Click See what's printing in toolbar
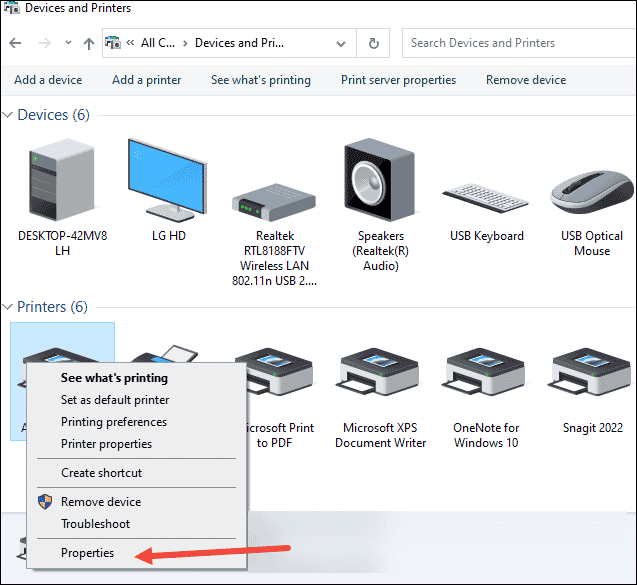This screenshot has width=637, height=585. click(261, 80)
